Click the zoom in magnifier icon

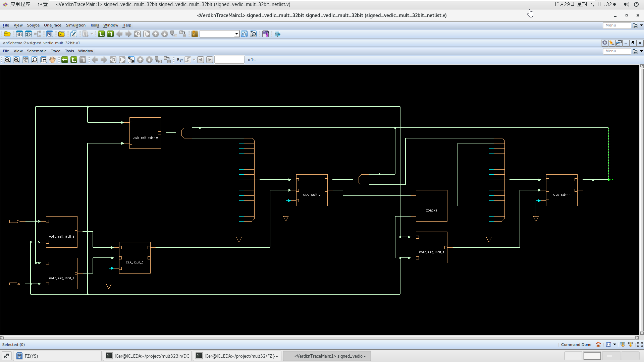click(16, 60)
